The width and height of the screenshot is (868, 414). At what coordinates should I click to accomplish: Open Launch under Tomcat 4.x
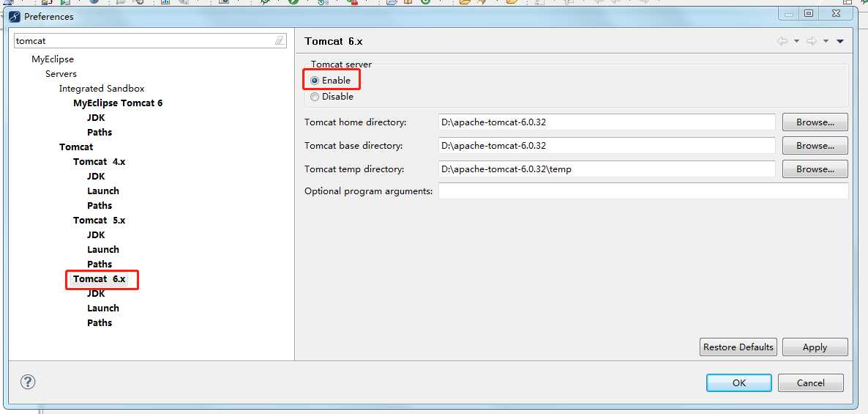coord(103,191)
